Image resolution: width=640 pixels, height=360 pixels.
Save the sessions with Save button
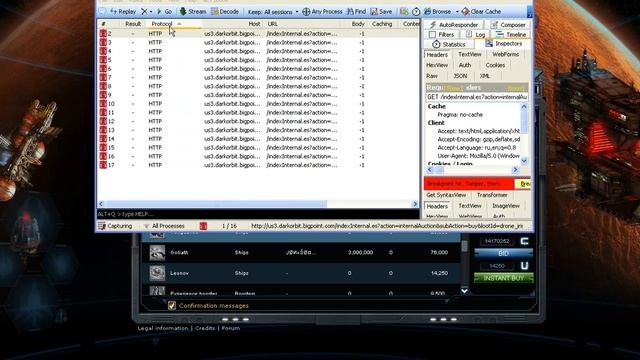(x=381, y=12)
